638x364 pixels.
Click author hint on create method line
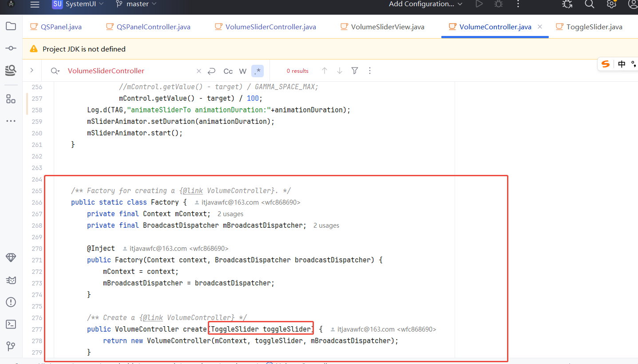click(384, 329)
